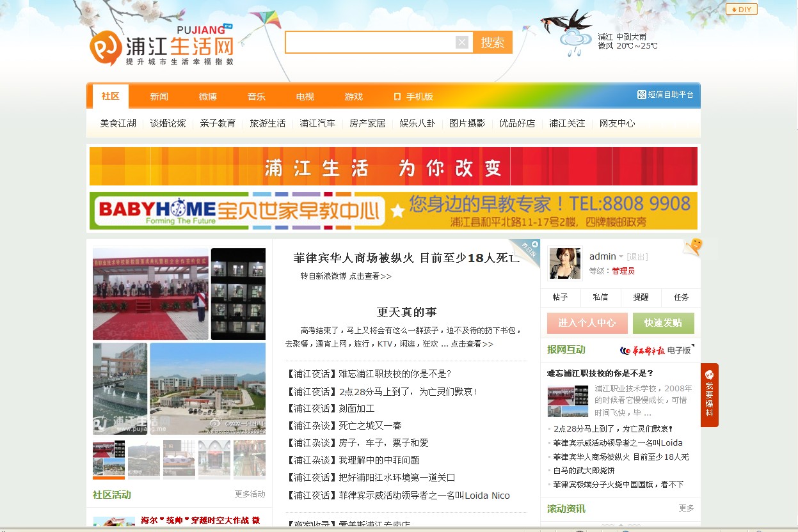Open the 提醒 notifications tab
The image size is (798, 532).
click(641, 297)
